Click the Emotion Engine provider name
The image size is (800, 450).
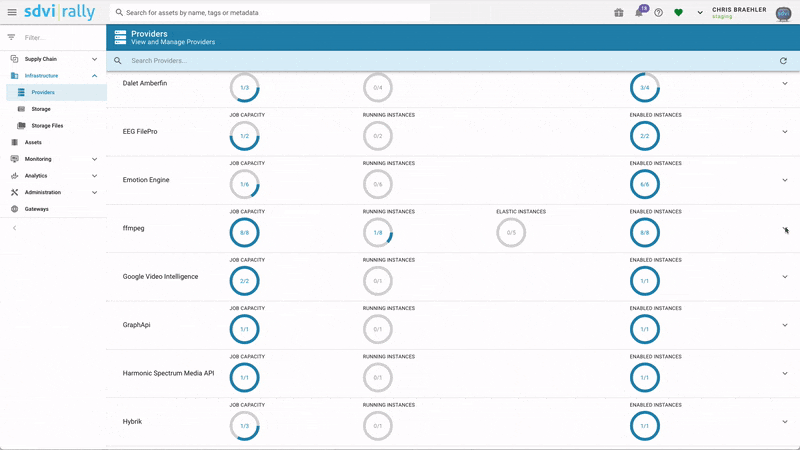coord(146,180)
